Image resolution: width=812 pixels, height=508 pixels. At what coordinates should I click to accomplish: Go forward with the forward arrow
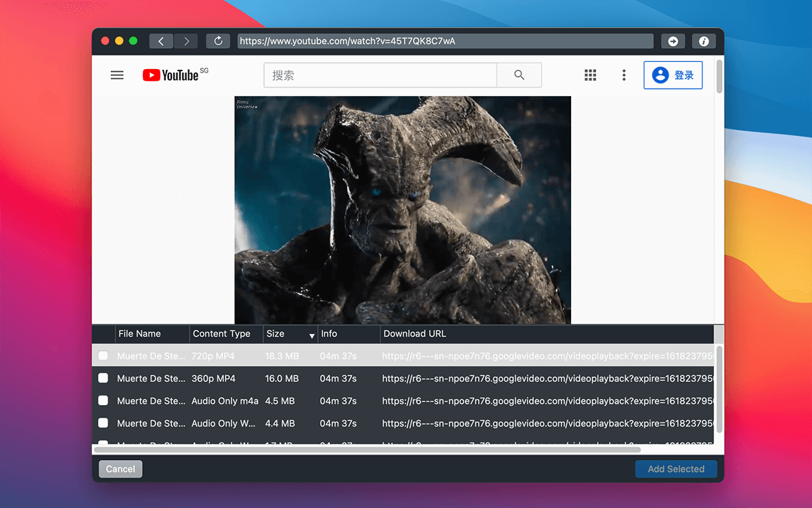(186, 41)
